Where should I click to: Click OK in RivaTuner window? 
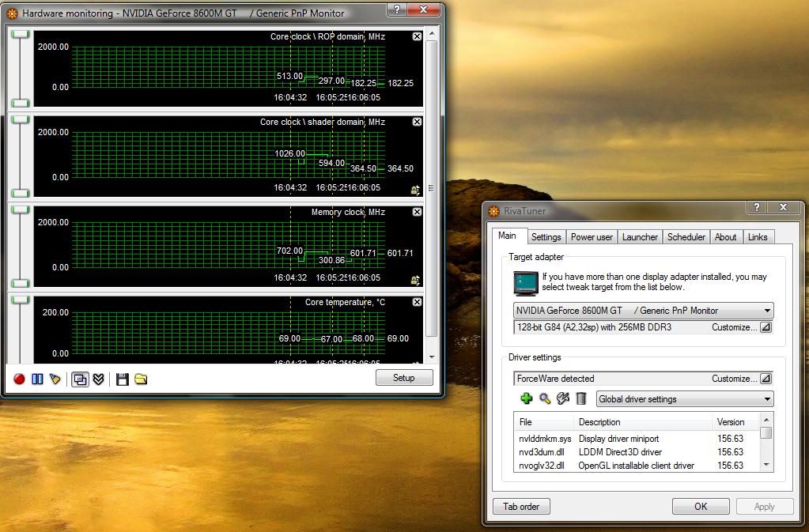(x=701, y=506)
